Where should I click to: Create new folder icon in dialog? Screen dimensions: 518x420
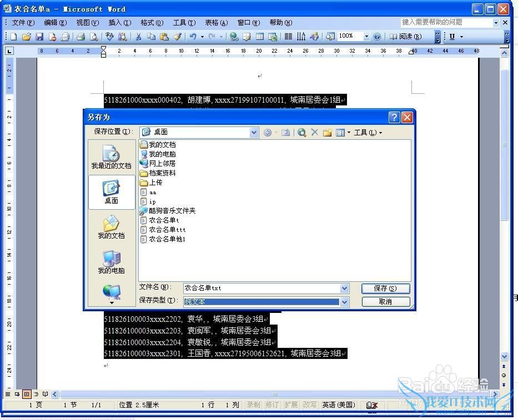(x=327, y=133)
